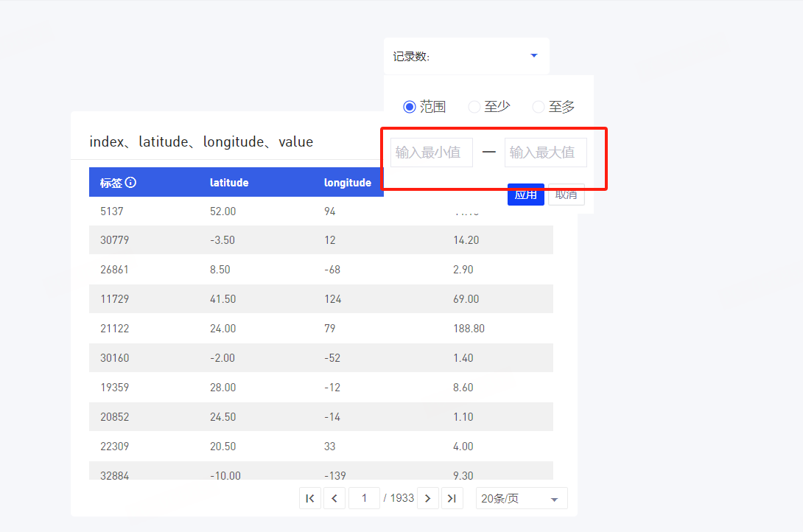This screenshot has height=532, width=803.
Task: Focus the 输入最小值 minimum field
Action: coord(431,153)
